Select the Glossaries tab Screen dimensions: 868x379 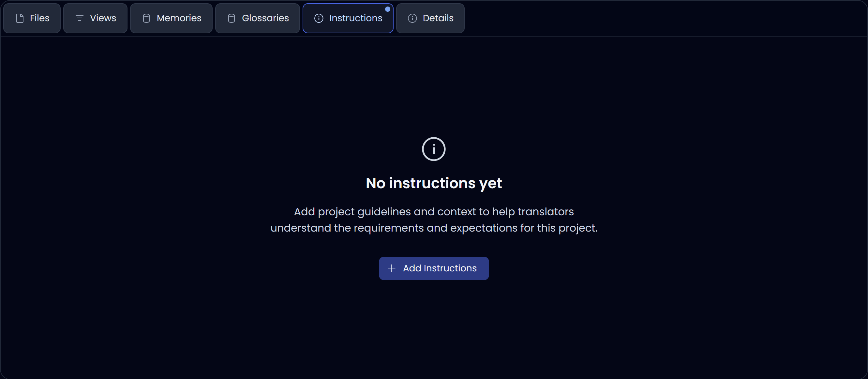(265, 18)
